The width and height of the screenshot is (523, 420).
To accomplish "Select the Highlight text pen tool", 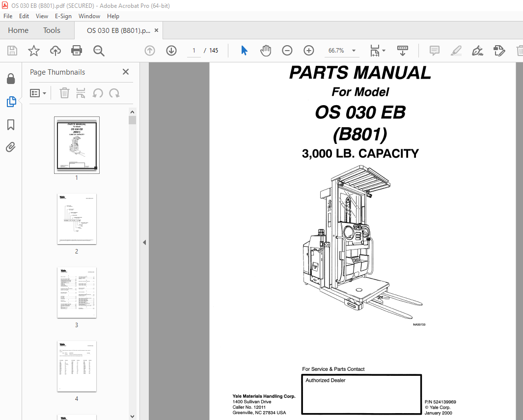I will [x=456, y=51].
